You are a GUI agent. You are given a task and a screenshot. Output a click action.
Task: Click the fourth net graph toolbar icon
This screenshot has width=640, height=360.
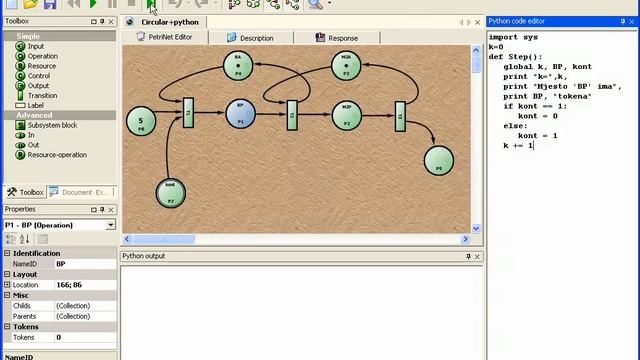pos(293,4)
